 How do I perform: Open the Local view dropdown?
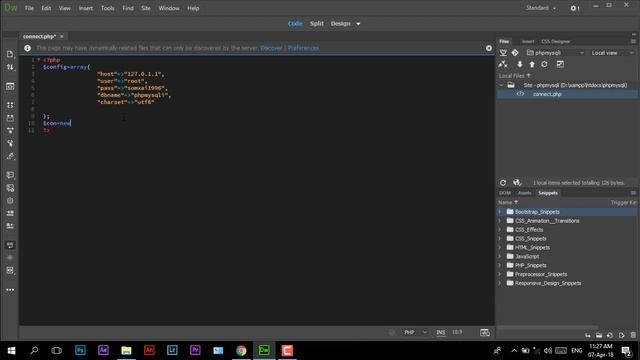click(612, 53)
